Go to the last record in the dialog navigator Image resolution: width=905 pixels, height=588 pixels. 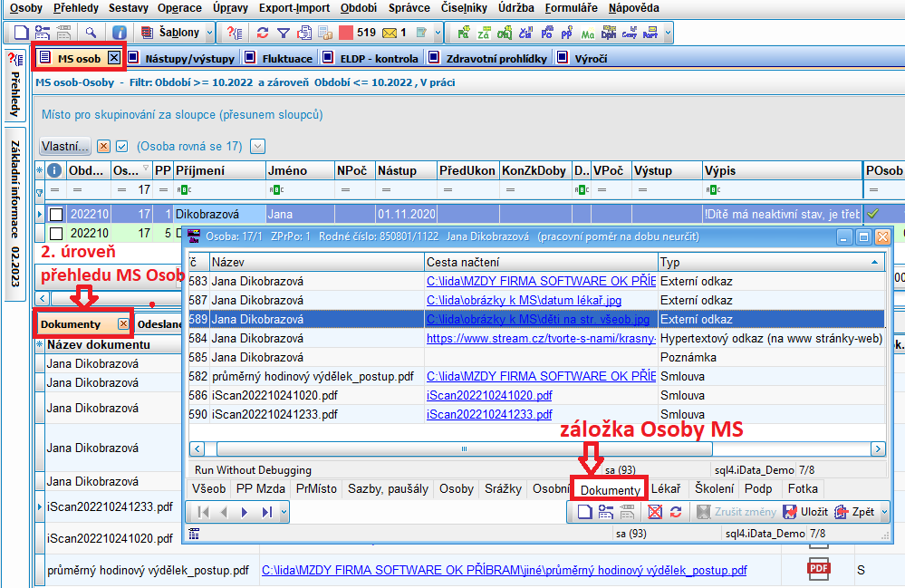click(x=266, y=512)
